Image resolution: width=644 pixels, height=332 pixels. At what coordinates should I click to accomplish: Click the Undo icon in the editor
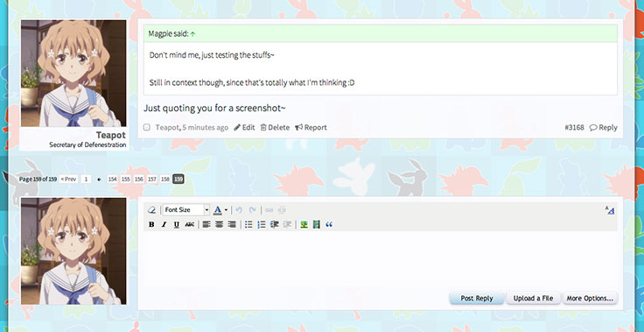click(239, 210)
